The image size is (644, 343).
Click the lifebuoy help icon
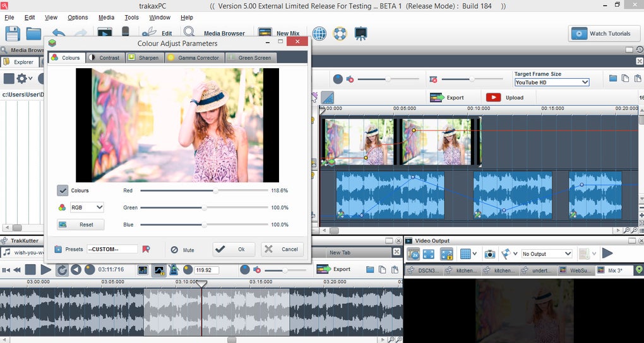[x=340, y=33]
